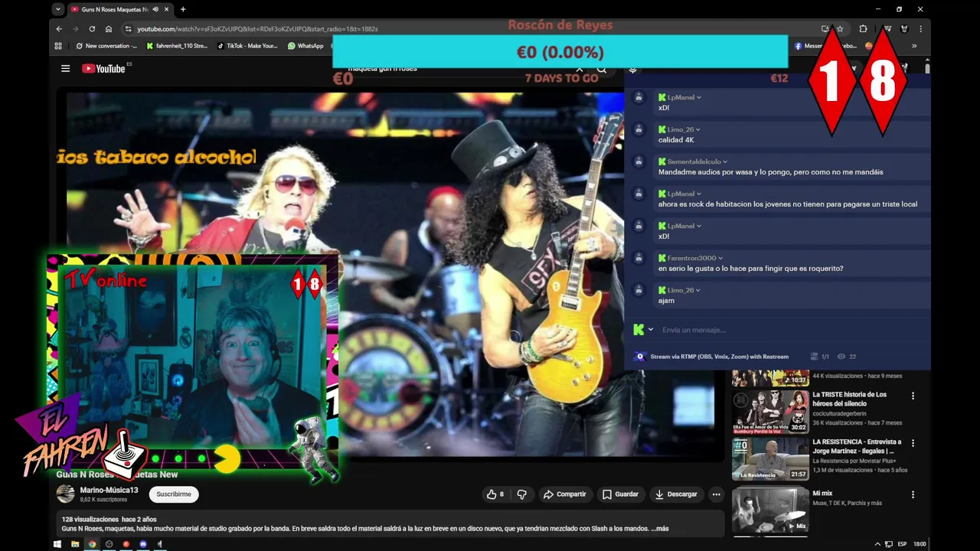Switch to Chrome in the taskbar
The height and width of the screenshot is (551, 980).
(x=92, y=544)
